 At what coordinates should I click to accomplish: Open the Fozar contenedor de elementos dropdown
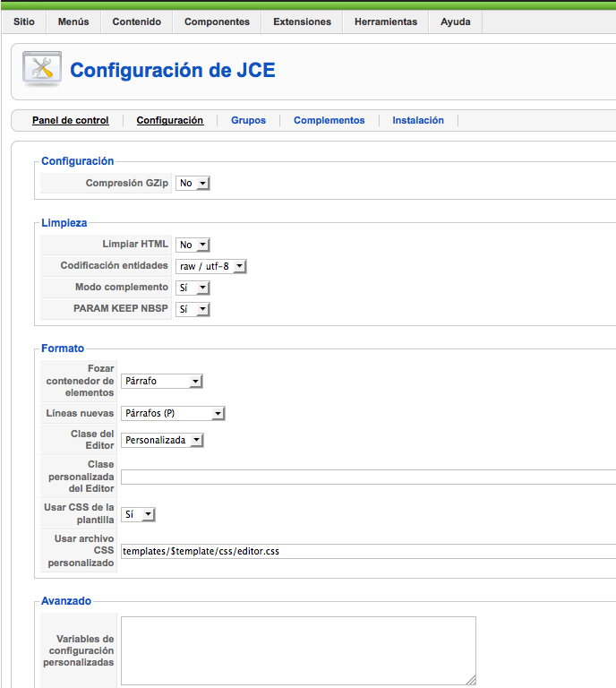(162, 381)
